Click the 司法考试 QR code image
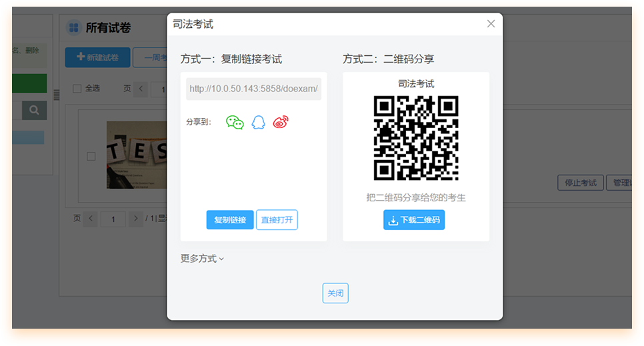The height and width of the screenshot is (346, 644). tap(416, 138)
